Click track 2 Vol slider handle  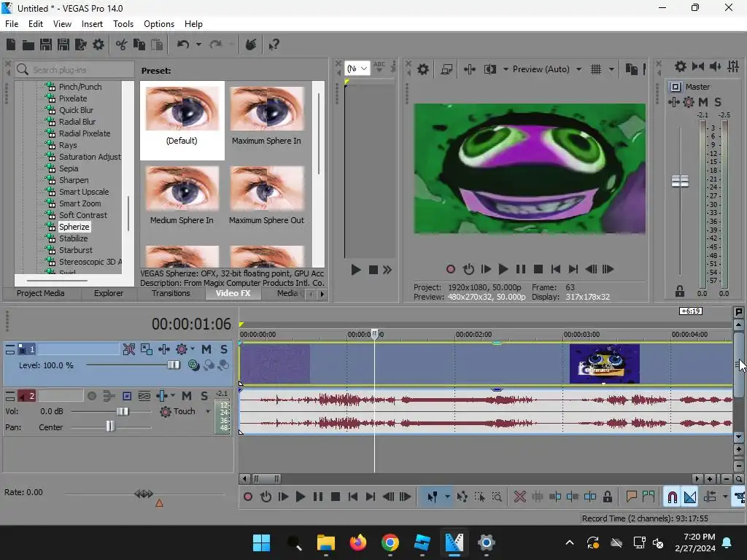(x=123, y=411)
